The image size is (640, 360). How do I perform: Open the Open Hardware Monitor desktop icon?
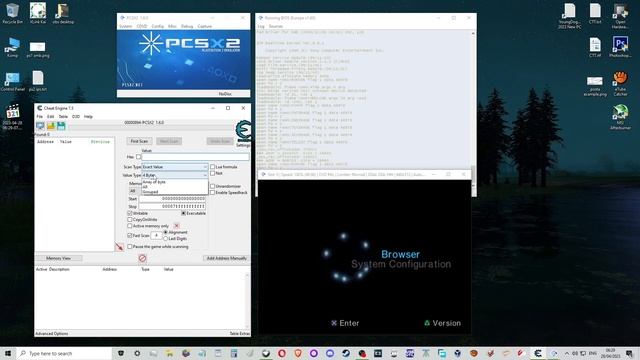[620, 16]
